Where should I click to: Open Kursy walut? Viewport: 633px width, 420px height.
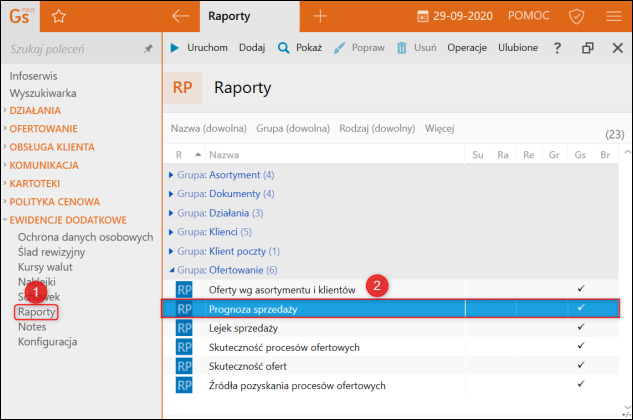[45, 267]
